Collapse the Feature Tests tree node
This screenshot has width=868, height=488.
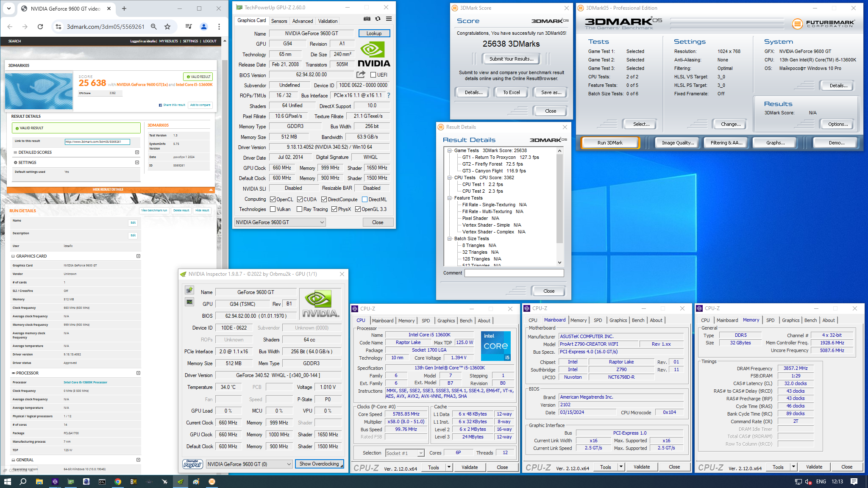pyautogui.click(x=449, y=198)
